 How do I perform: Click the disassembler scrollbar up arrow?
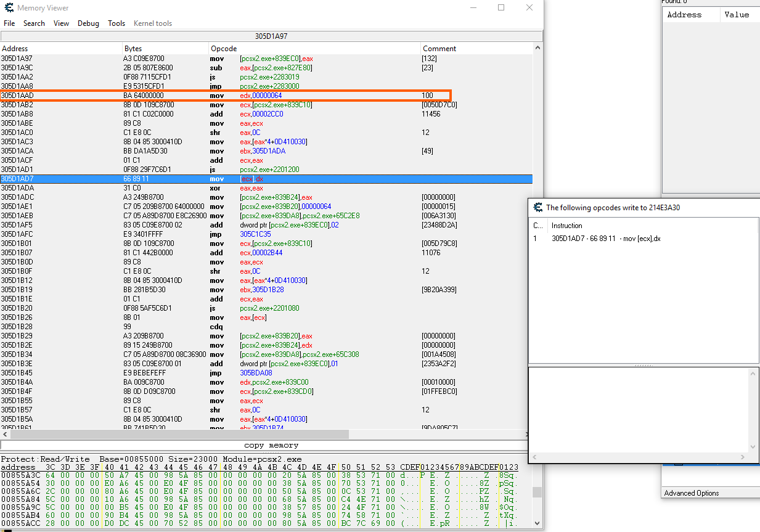pos(537,48)
